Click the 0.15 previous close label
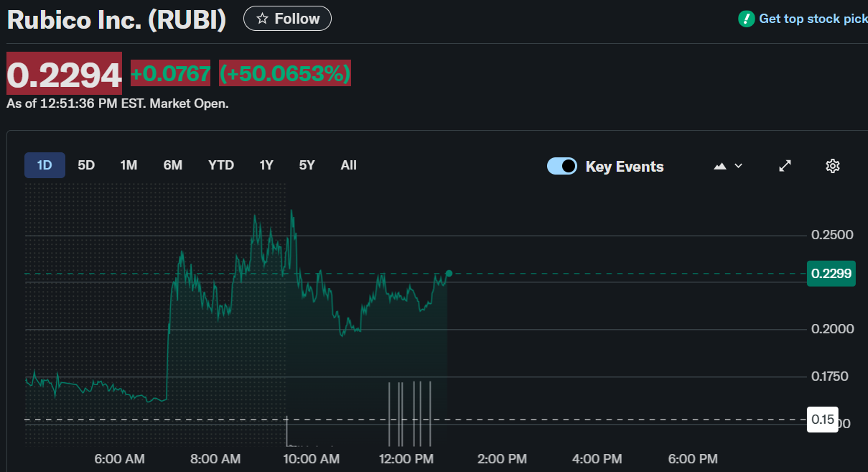Viewport: 868px width, 472px height. [822, 420]
